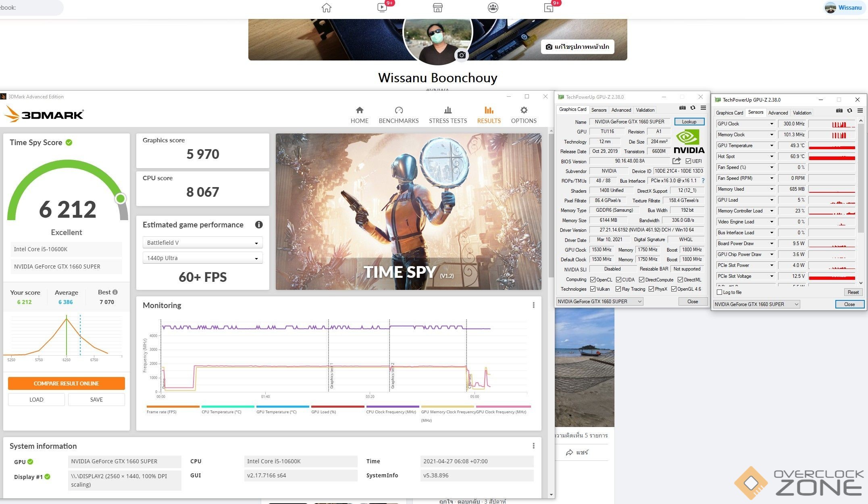Screen dimensions: 868x504
Task: Switch to Advanced tab in GPU-Z Graphics Card window
Action: pos(621,110)
